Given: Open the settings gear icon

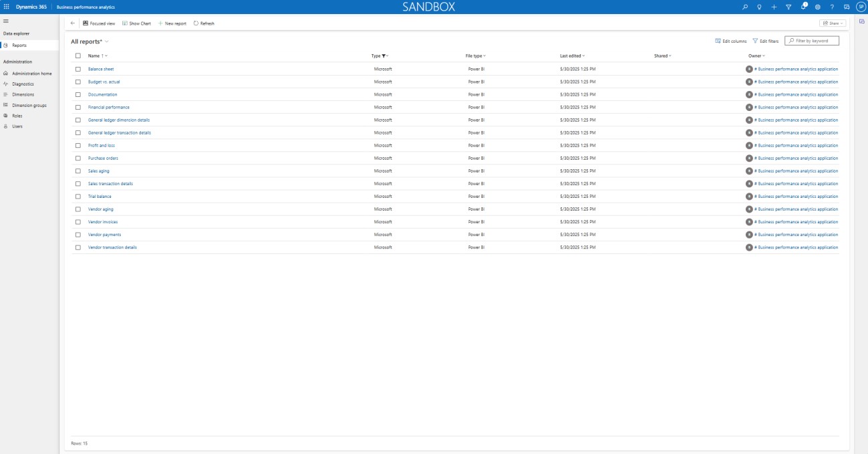Looking at the screenshot, I should point(817,7).
